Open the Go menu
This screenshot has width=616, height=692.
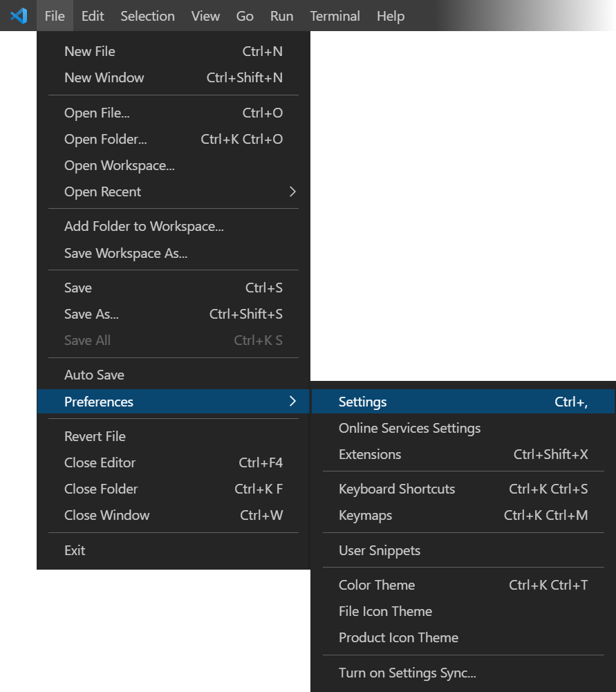244,15
